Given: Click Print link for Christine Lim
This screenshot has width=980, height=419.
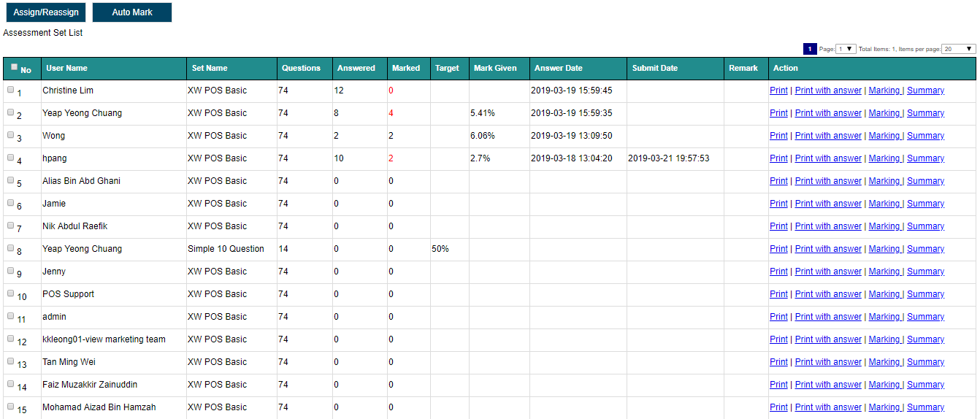Looking at the screenshot, I should click(778, 91).
